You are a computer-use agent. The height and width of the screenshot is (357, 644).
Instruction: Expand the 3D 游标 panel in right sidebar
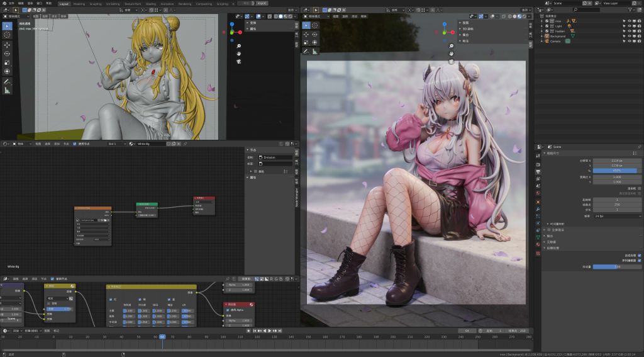[467, 29]
